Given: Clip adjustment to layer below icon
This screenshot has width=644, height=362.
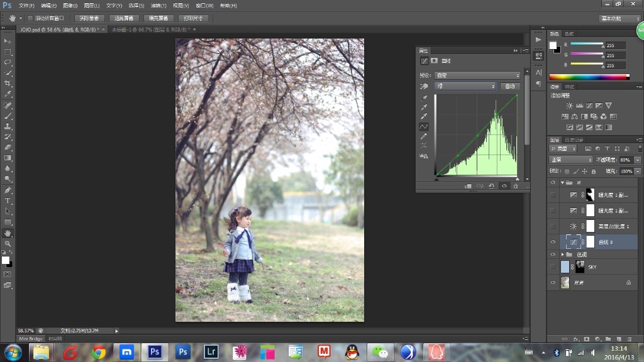Looking at the screenshot, I should [468, 186].
